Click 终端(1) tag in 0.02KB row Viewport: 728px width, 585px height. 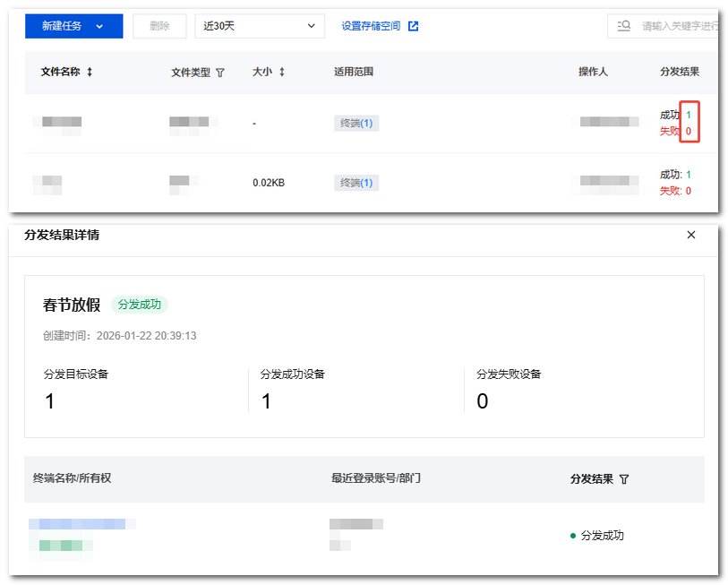[x=356, y=183]
